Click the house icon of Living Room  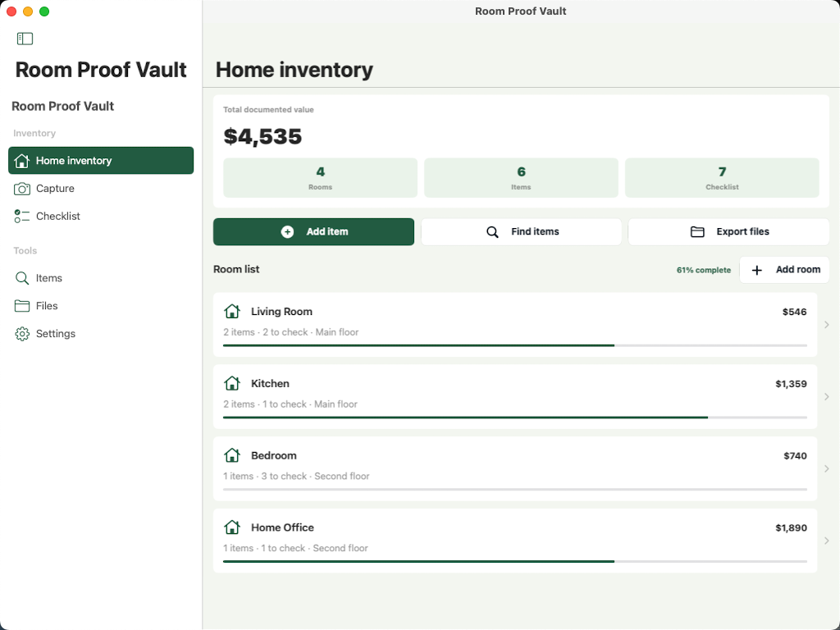pyautogui.click(x=232, y=311)
